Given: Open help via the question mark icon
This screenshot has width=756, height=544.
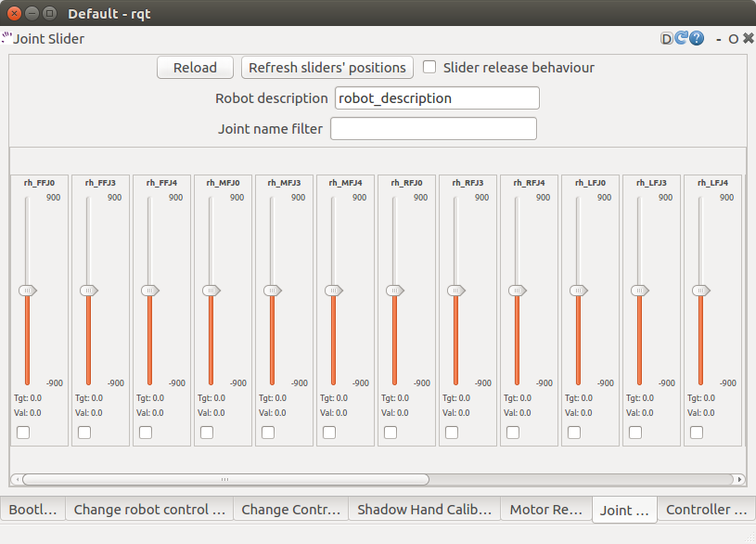Looking at the screenshot, I should 696,39.
